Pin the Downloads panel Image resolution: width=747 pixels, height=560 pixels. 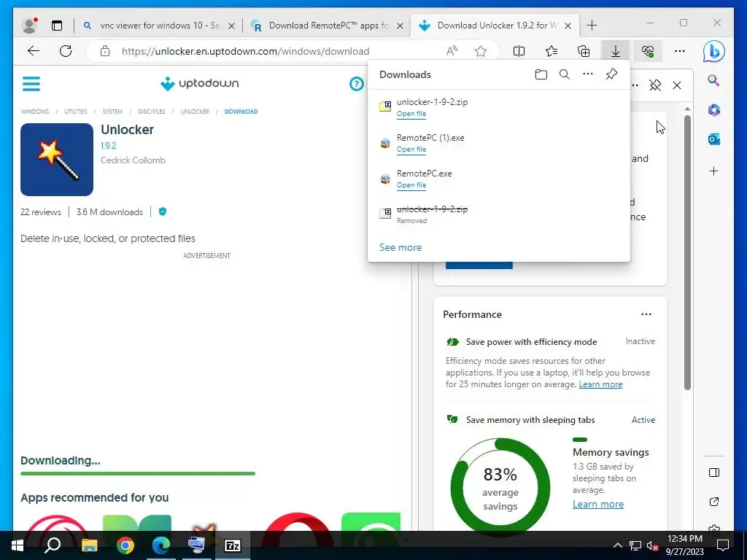point(611,74)
